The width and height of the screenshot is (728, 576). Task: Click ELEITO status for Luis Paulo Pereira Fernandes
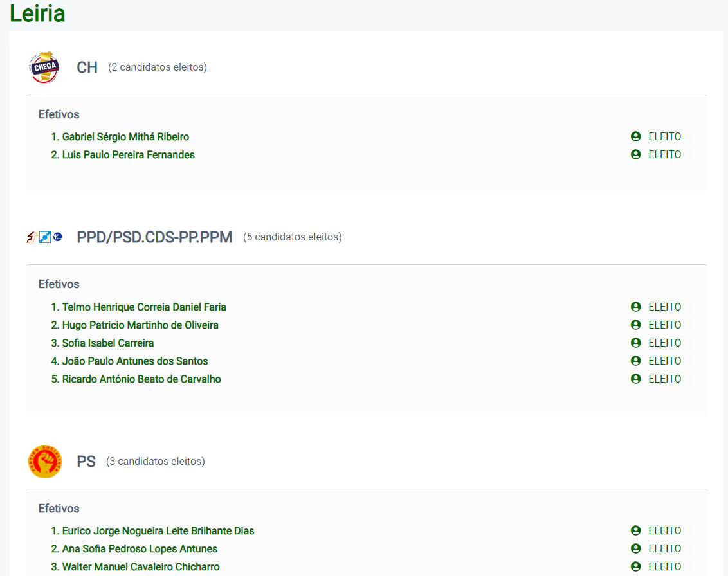pyautogui.click(x=665, y=155)
